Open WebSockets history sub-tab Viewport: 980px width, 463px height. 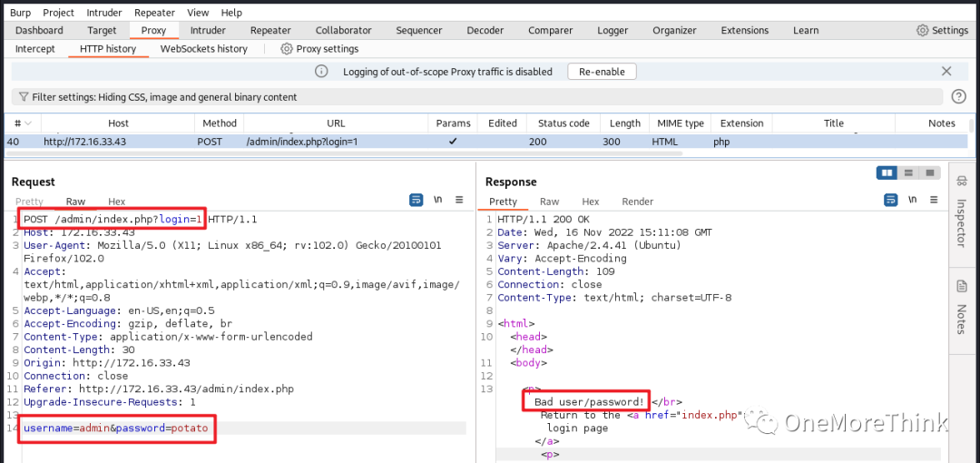(204, 49)
